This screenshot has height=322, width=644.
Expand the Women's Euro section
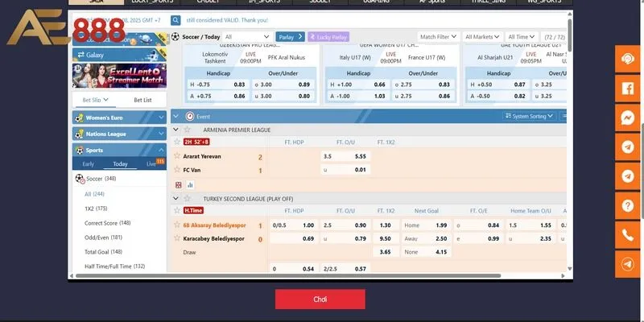point(119,118)
